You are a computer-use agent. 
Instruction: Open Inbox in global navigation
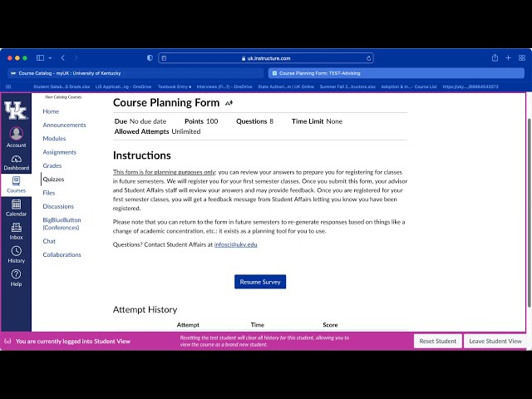pyautogui.click(x=16, y=231)
